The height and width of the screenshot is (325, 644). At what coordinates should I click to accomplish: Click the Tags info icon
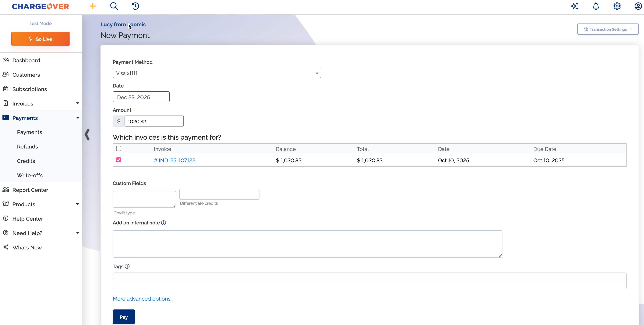127,266
